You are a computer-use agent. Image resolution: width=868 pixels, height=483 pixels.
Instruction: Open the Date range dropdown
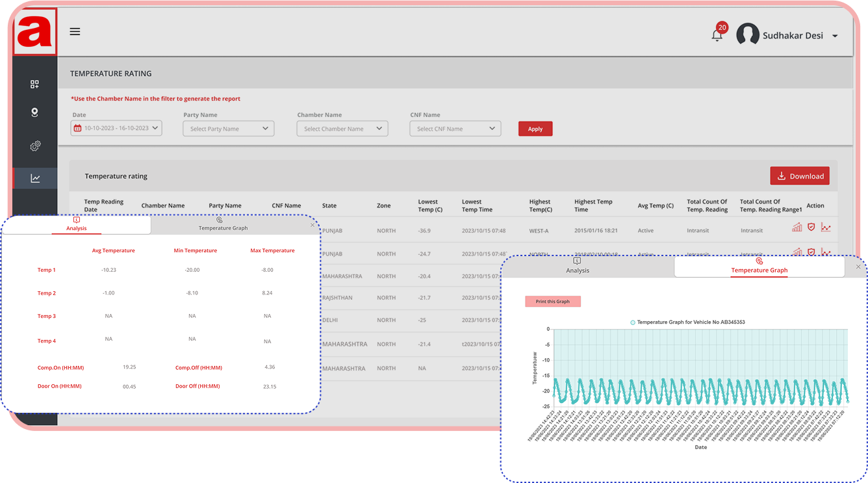[x=116, y=128]
